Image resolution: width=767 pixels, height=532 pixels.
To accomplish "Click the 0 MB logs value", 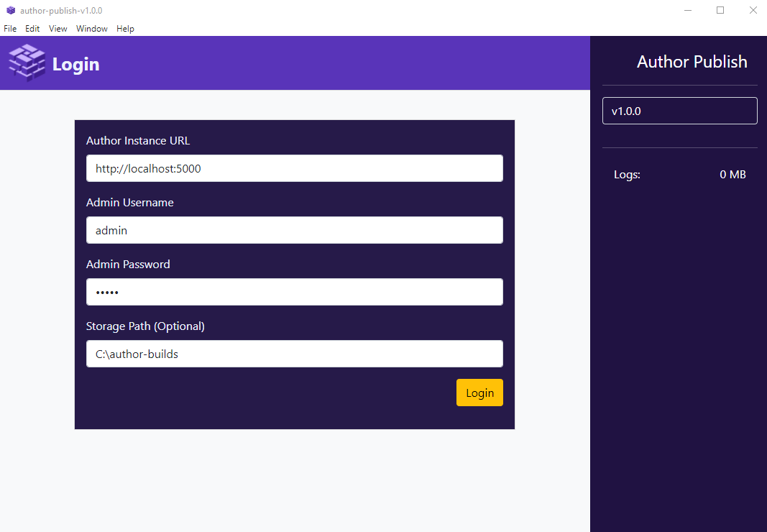I will 732,174.
